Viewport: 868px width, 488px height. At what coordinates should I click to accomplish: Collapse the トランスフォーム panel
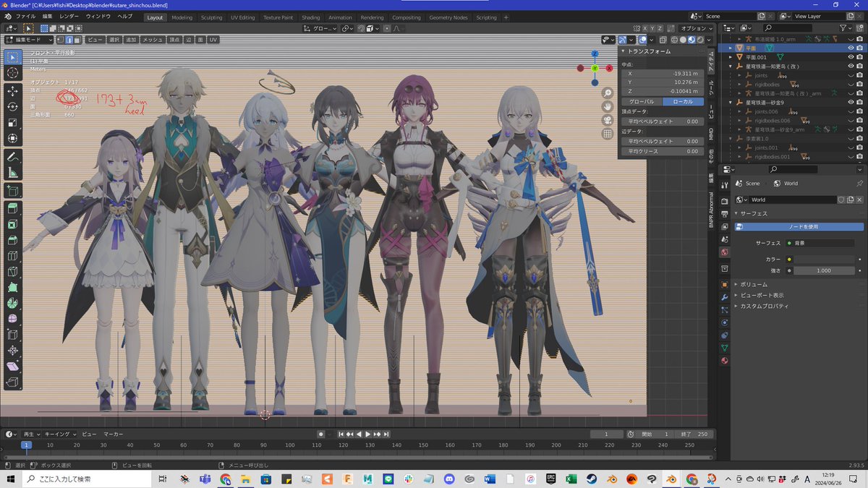[x=647, y=51]
